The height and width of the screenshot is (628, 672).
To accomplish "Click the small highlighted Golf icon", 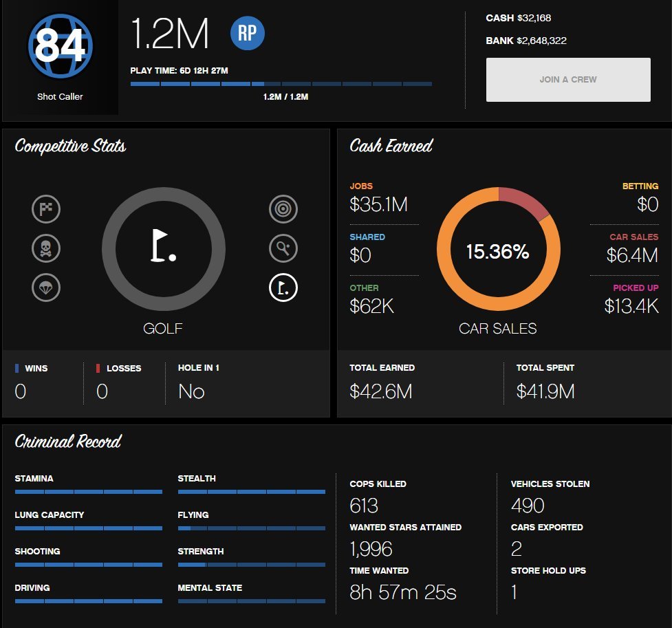I will pyautogui.click(x=283, y=288).
